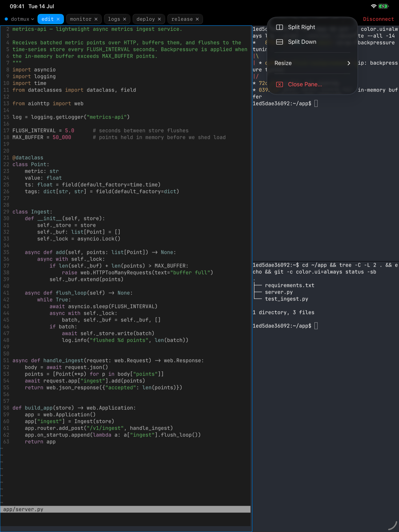
Task: Click the battery charging icon
Action: [x=384, y=6]
